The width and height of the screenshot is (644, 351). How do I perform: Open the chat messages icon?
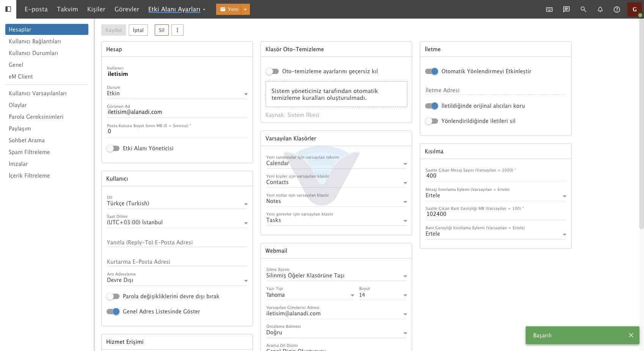click(566, 9)
